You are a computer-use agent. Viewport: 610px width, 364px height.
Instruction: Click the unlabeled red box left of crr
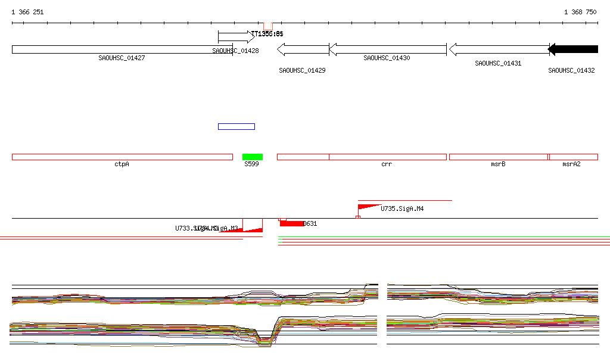[303, 157]
